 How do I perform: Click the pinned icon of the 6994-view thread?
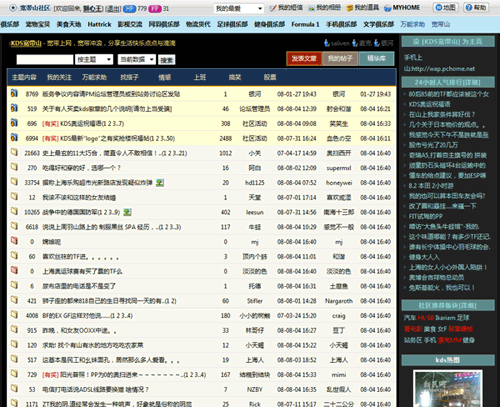(x=14, y=137)
